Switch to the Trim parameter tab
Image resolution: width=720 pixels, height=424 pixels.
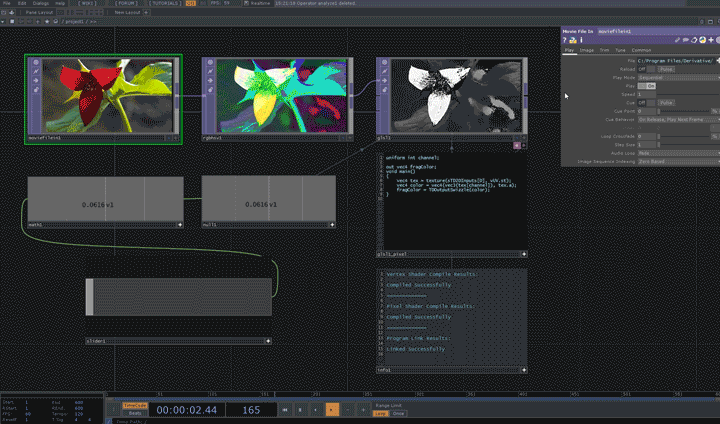pyautogui.click(x=604, y=50)
